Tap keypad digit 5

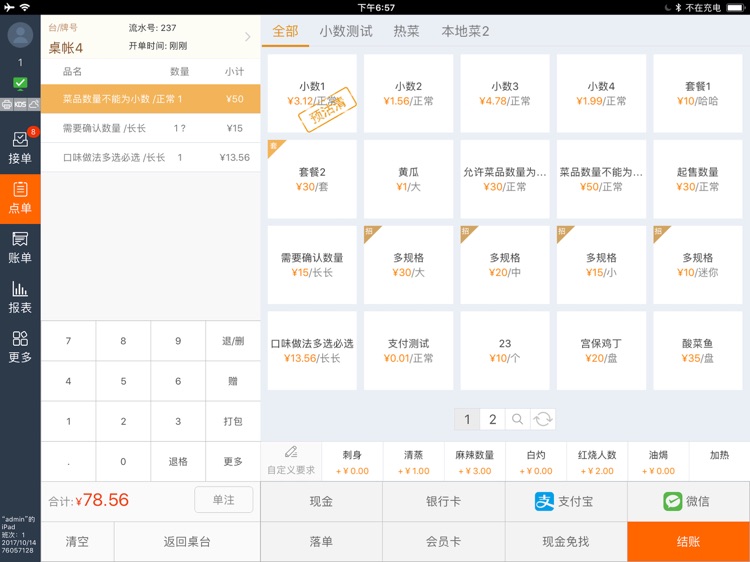(x=123, y=381)
